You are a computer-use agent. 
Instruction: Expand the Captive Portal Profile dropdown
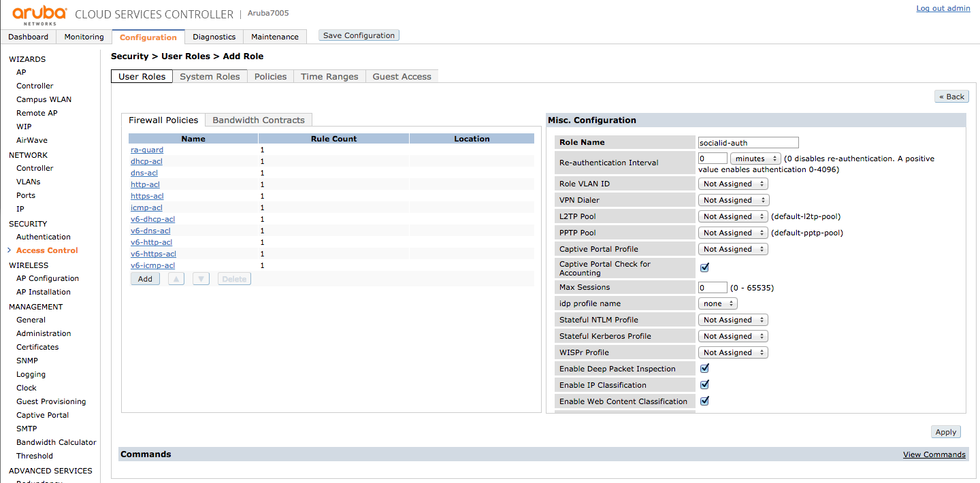(733, 249)
